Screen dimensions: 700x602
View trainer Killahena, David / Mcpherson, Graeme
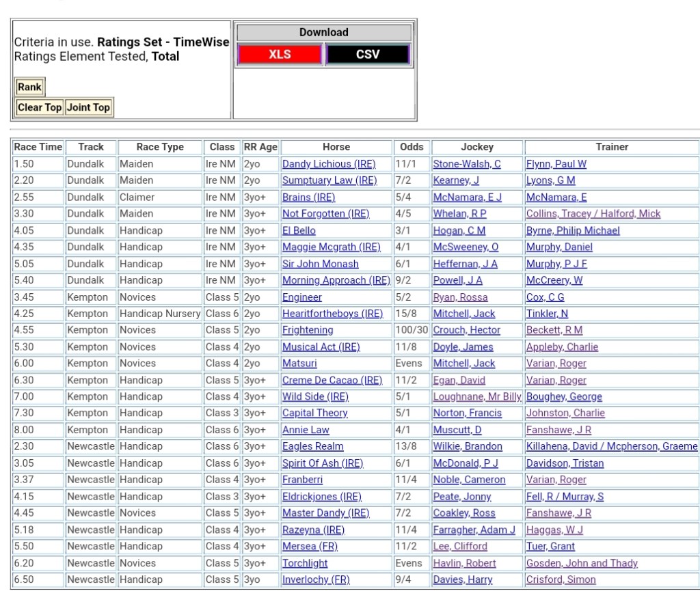pyautogui.click(x=611, y=446)
